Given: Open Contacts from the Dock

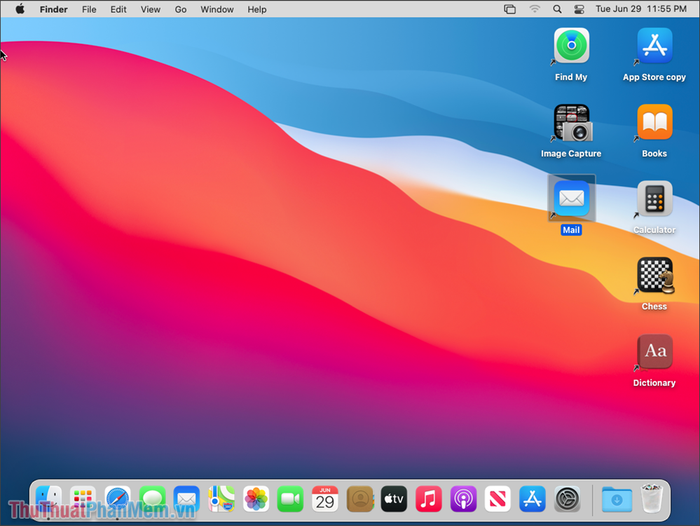Looking at the screenshot, I should [360, 499].
